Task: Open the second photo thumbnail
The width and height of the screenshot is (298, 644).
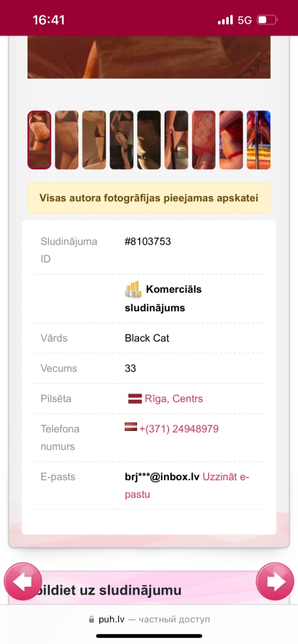Action: tap(67, 140)
